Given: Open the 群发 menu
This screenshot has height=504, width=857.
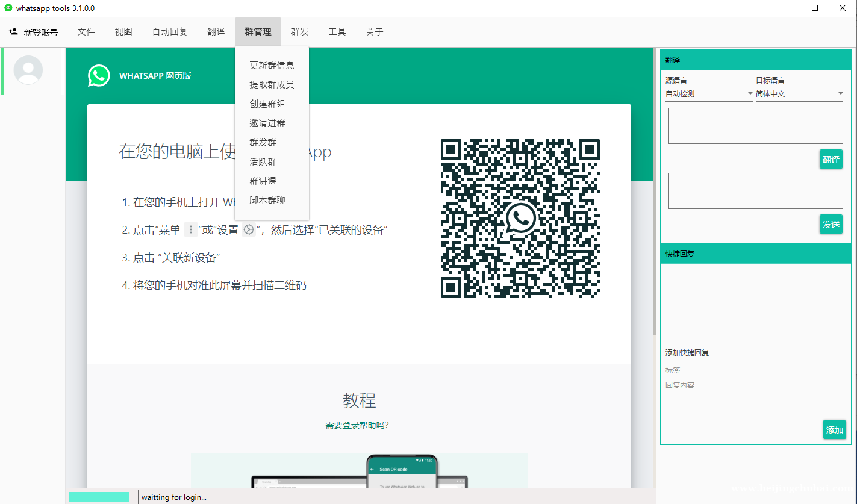Looking at the screenshot, I should [300, 32].
